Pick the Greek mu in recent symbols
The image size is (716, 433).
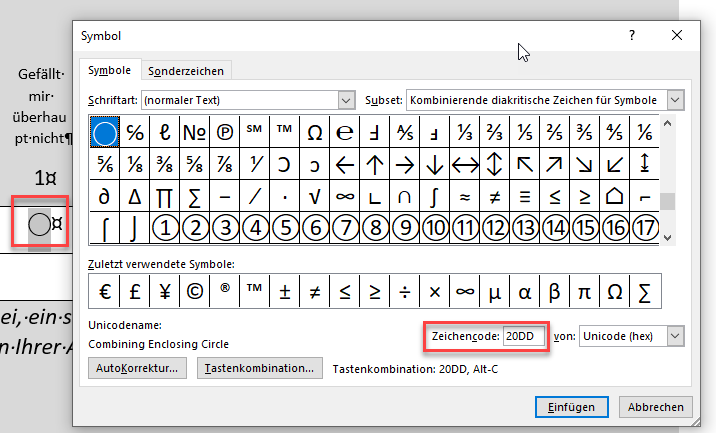tap(495, 291)
